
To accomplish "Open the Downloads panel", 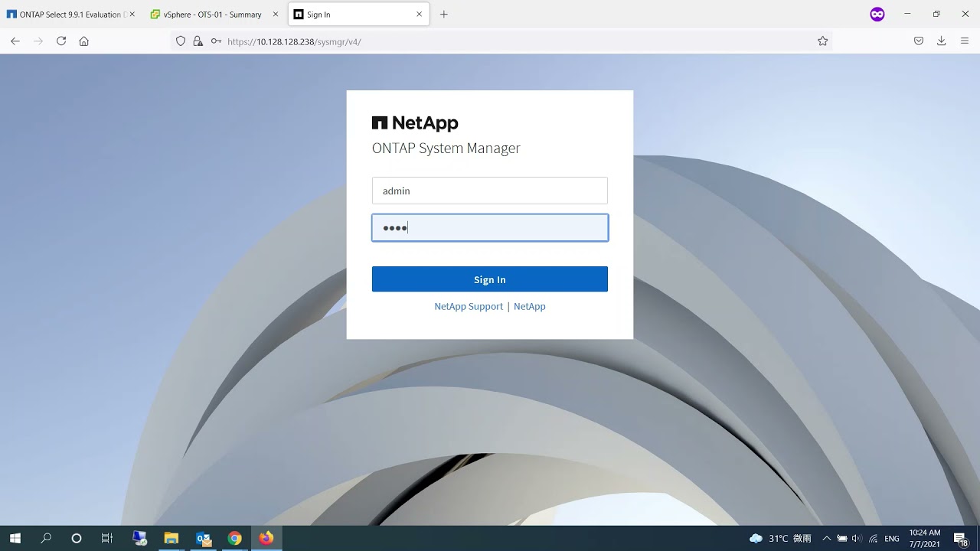I will pos(942,41).
